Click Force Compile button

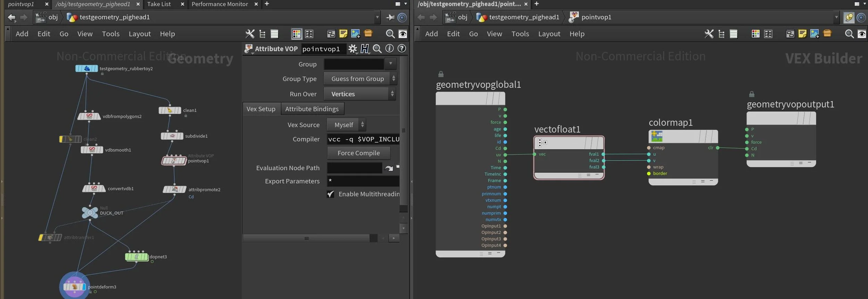[359, 153]
